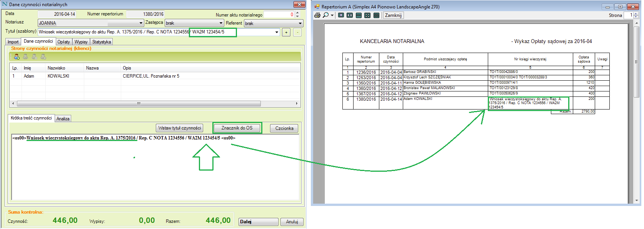Click the Znacznik do OS button

(237, 128)
